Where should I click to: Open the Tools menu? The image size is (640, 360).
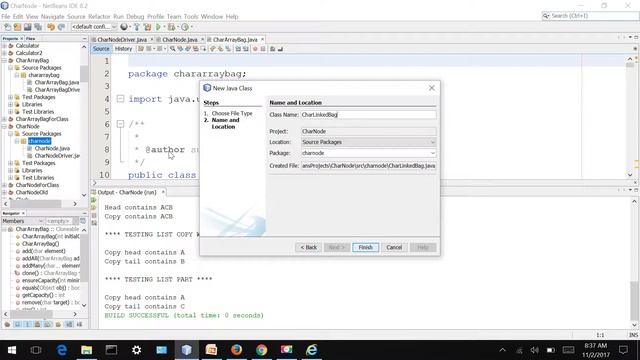(x=191, y=17)
